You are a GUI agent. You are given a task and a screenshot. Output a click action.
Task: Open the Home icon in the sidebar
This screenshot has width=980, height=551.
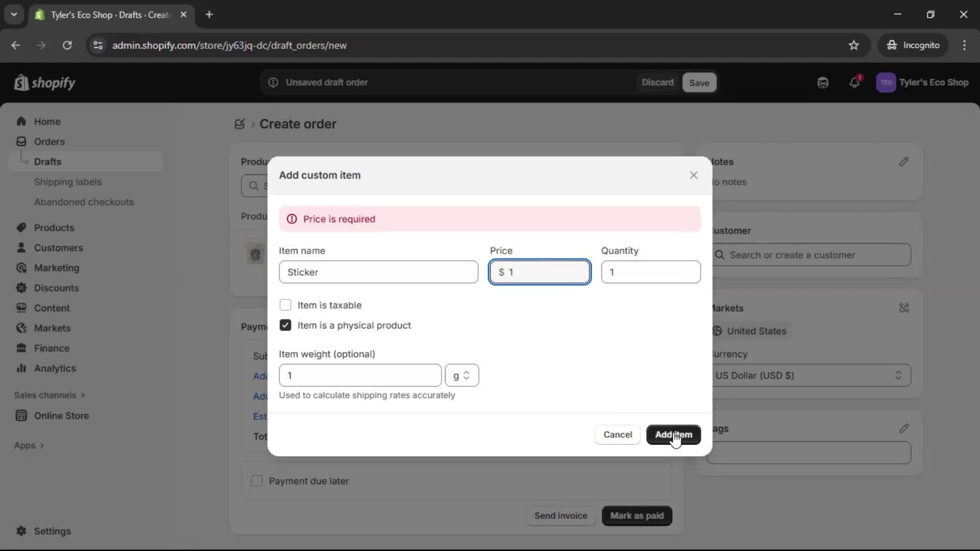[22, 121]
